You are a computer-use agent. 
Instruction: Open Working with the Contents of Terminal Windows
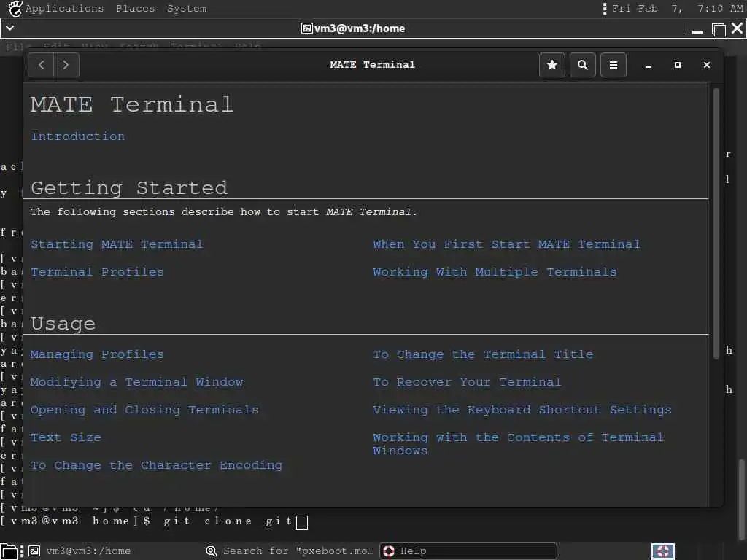[519, 444]
